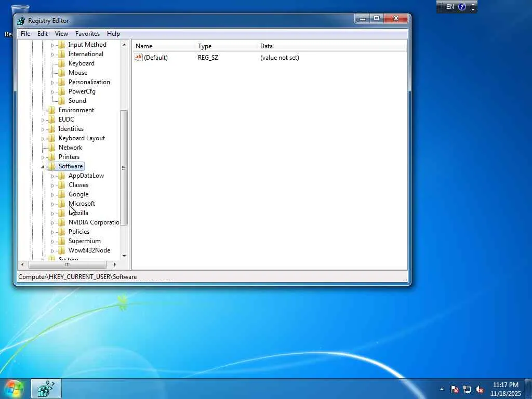Image resolution: width=532 pixels, height=399 pixels.
Task: Expand the Supermium key
Action: click(x=52, y=242)
